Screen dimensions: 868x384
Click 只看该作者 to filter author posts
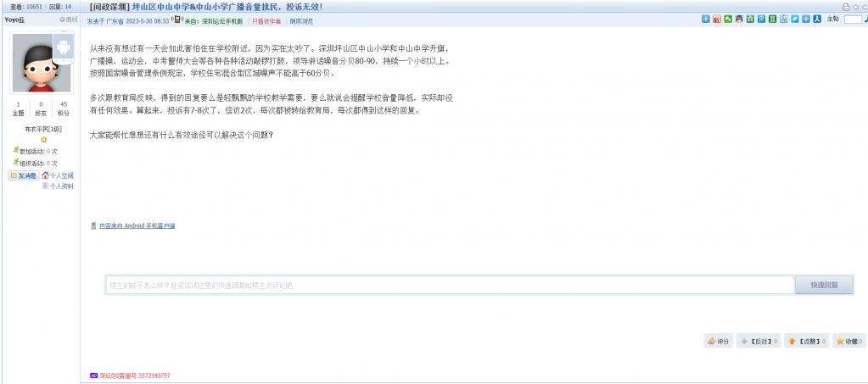(266, 21)
